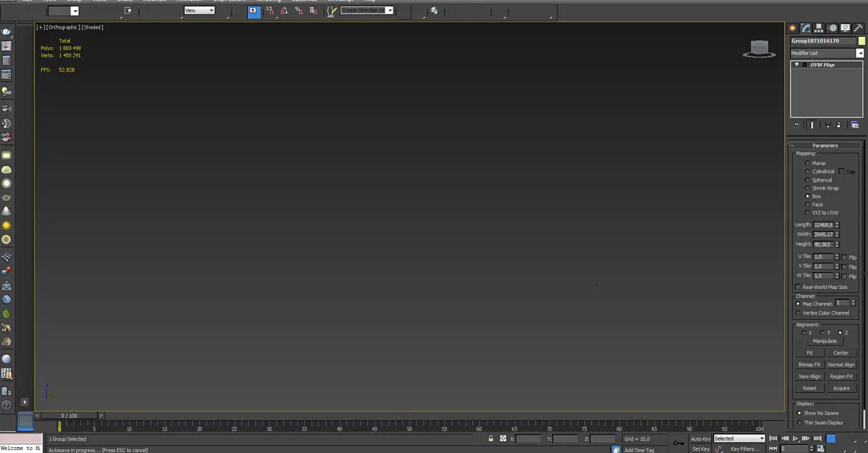Image resolution: width=868 pixels, height=453 pixels.
Task: Open the Create command panel tab
Action: click(793, 28)
